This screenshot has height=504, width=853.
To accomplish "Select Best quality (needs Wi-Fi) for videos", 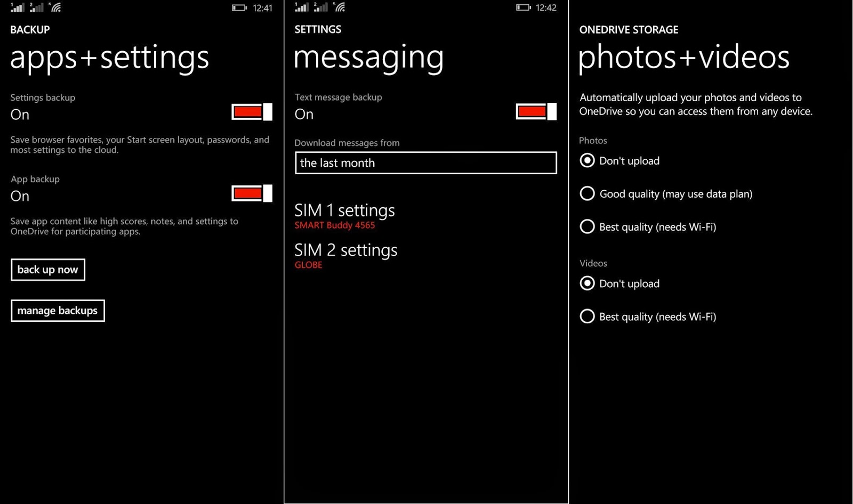I will click(648, 316).
